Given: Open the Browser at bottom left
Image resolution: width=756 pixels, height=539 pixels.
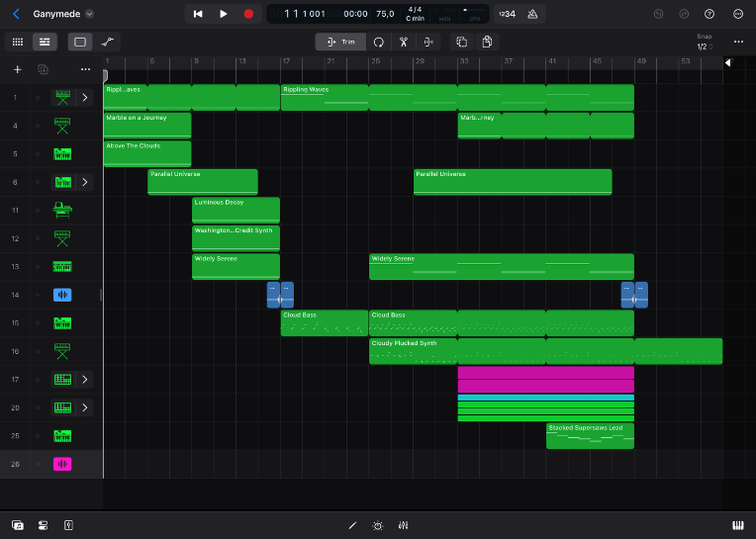Looking at the screenshot, I should click(18, 525).
